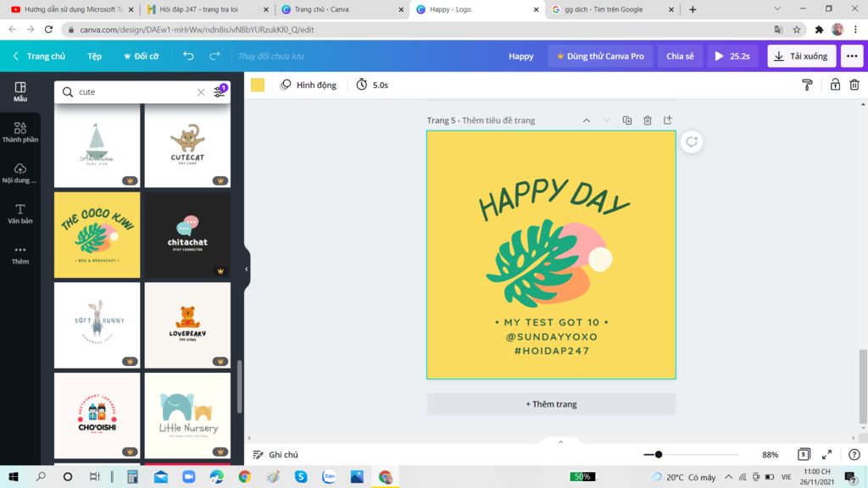Add a comment to the page
Screen dimensions: 868x488
click(692, 141)
